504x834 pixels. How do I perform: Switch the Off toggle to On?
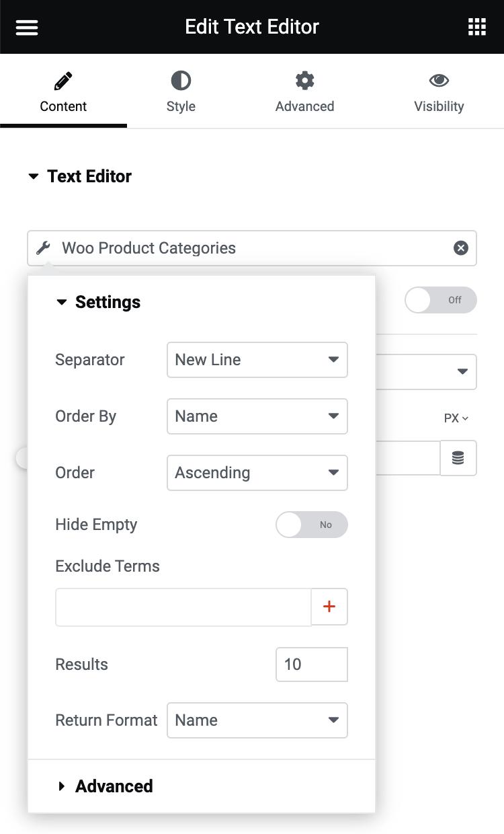(441, 300)
